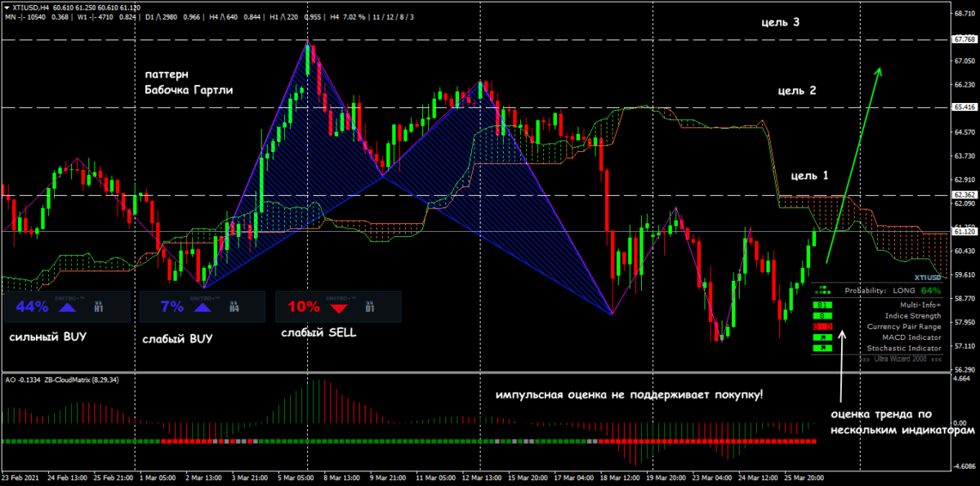
Task: Click the green Indice Strength value box
Action: click(x=822, y=315)
